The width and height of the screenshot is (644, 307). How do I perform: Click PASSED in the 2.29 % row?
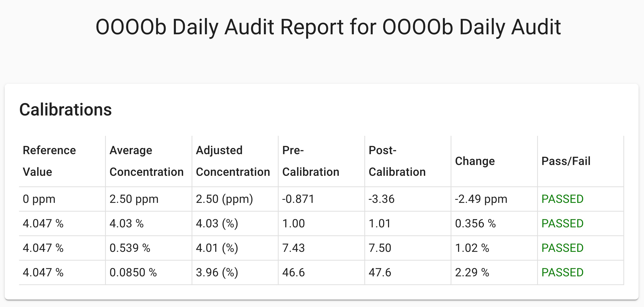click(x=562, y=272)
